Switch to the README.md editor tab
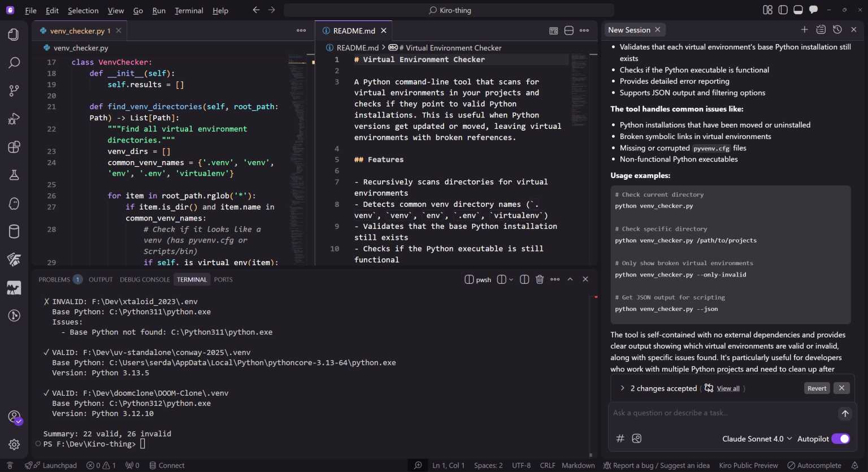Image resolution: width=868 pixels, height=472 pixels. [354, 31]
